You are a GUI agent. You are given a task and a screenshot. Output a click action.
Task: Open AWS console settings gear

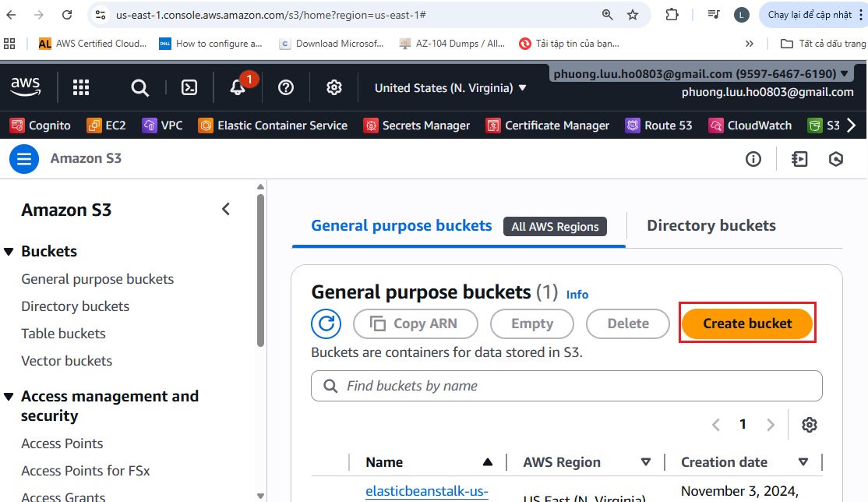[334, 87]
